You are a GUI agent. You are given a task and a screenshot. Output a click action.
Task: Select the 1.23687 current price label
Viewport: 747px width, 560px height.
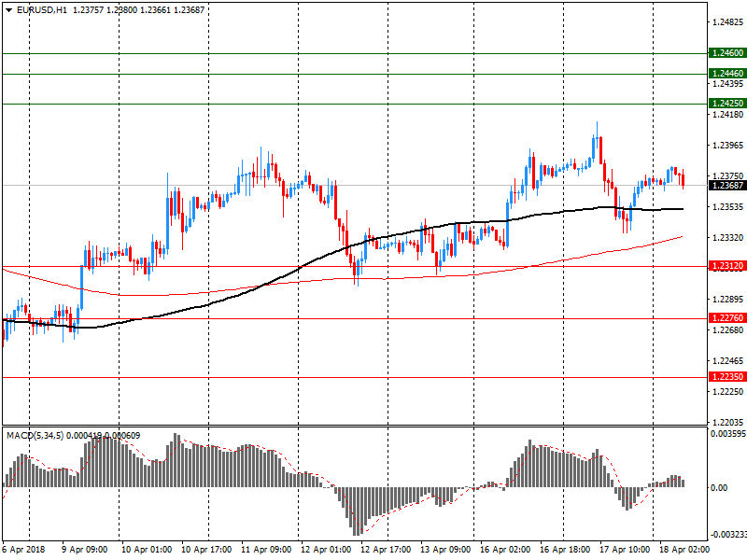[727, 186]
